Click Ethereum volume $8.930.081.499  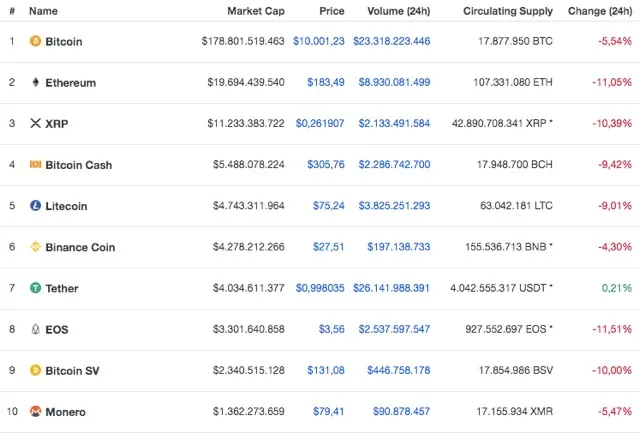[394, 82]
